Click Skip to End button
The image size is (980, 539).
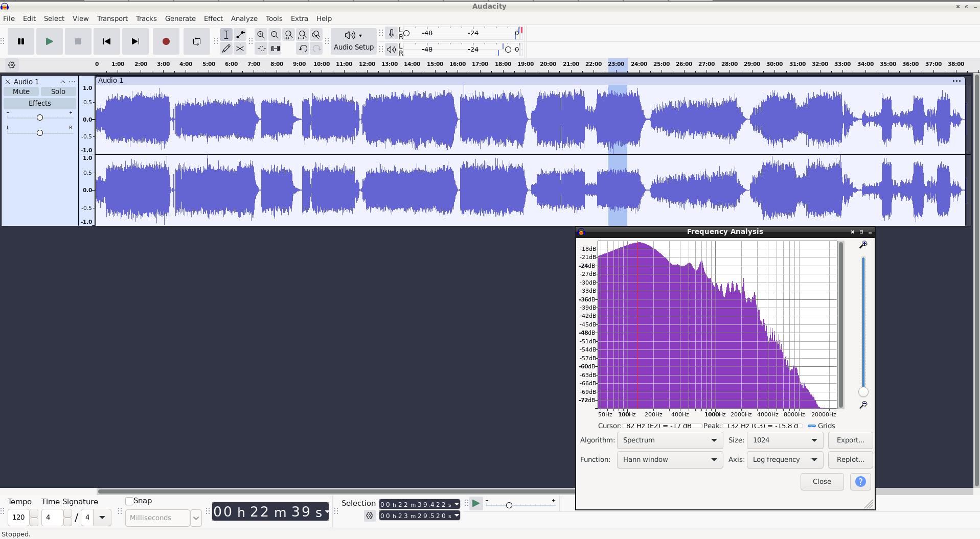click(135, 41)
